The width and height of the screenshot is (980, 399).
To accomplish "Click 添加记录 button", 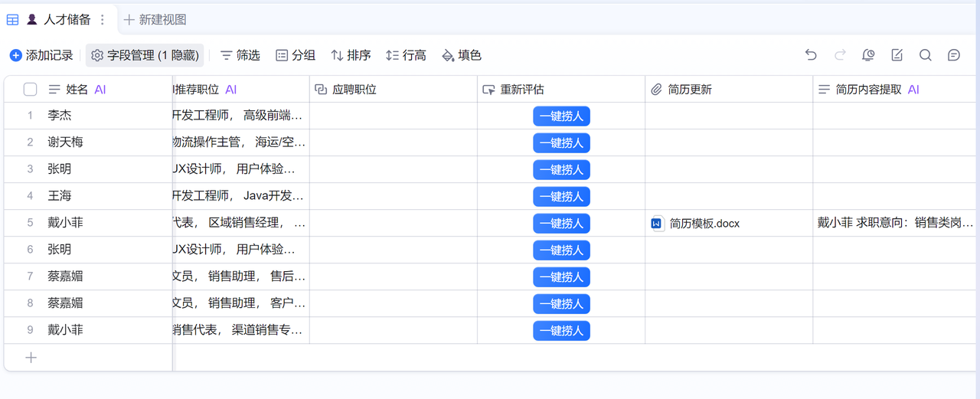I will pyautogui.click(x=41, y=55).
